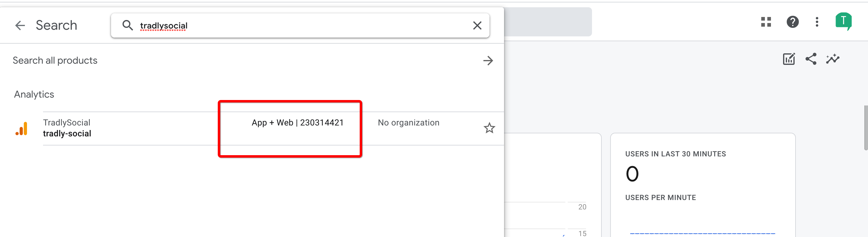868x237 pixels.
Task: Select the tradly-social property result
Action: pyautogui.click(x=67, y=134)
